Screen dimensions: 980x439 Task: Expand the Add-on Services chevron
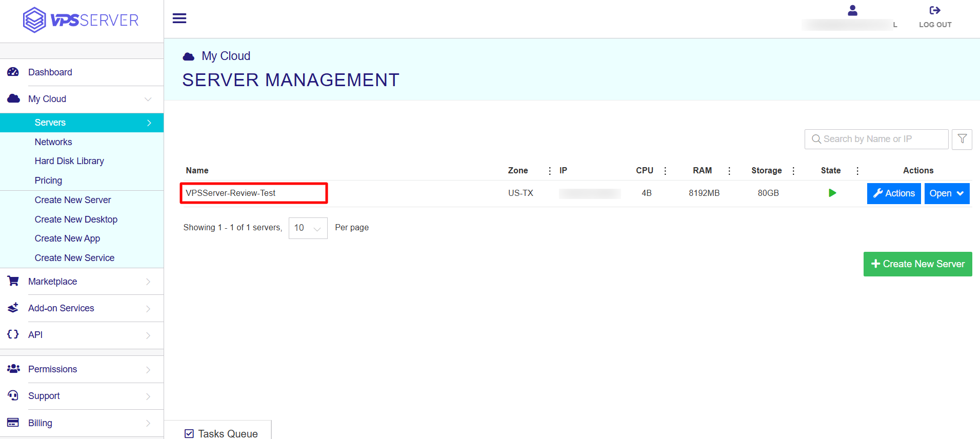148,308
